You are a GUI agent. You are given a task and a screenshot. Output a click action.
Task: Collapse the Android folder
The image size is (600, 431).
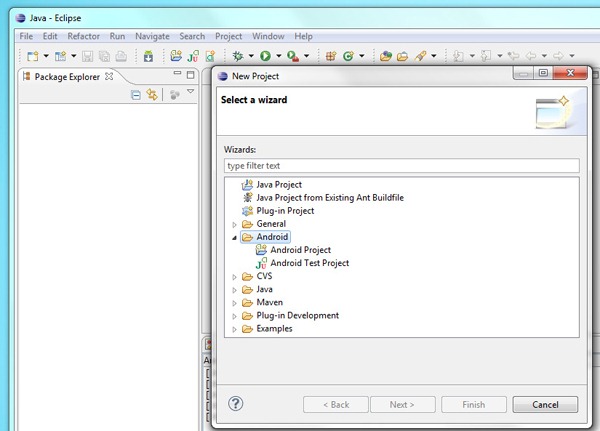pos(234,238)
